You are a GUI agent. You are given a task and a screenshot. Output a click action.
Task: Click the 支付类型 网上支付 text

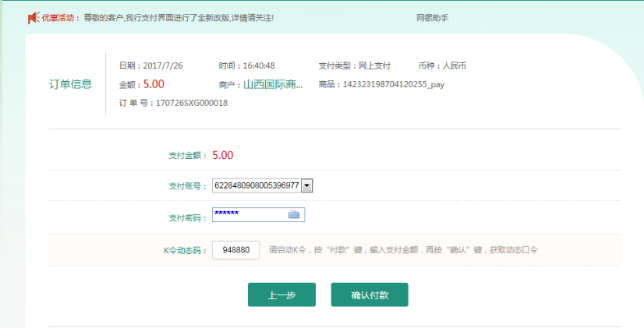pos(355,65)
